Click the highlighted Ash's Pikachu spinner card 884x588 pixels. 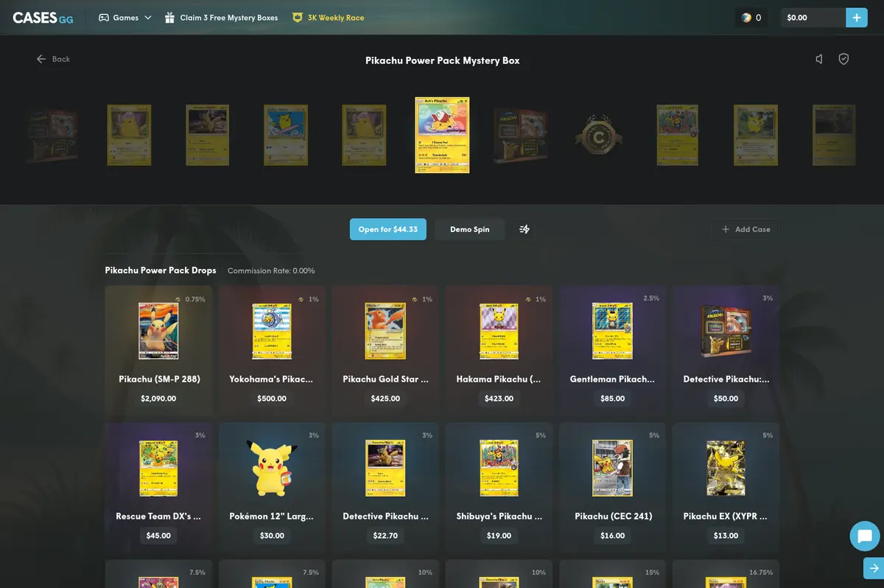click(442, 136)
